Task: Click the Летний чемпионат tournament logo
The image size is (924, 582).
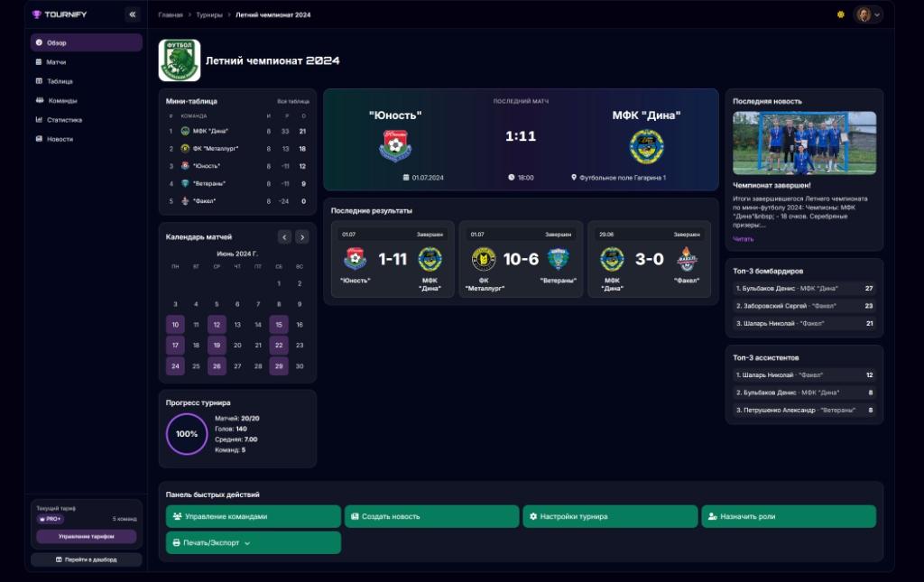Action: point(180,60)
